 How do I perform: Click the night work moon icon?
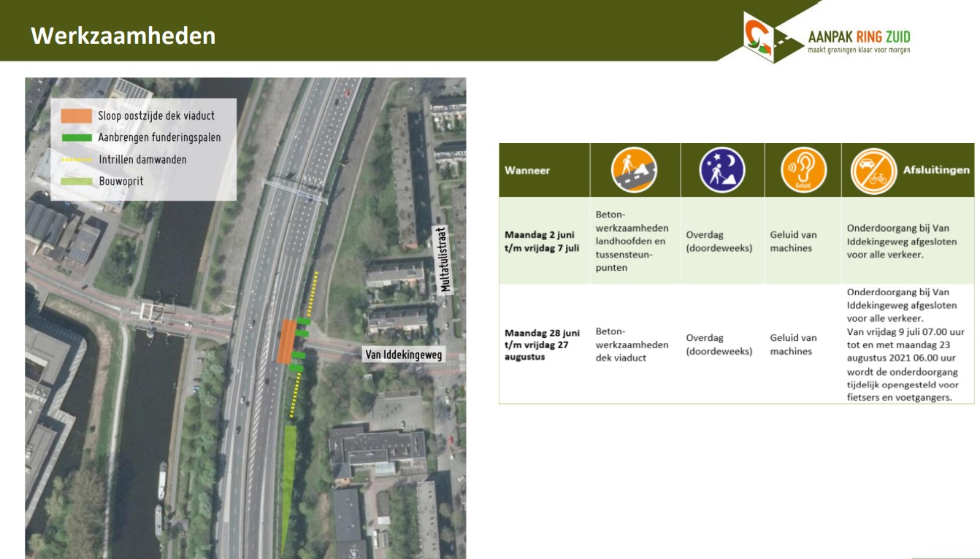click(722, 170)
